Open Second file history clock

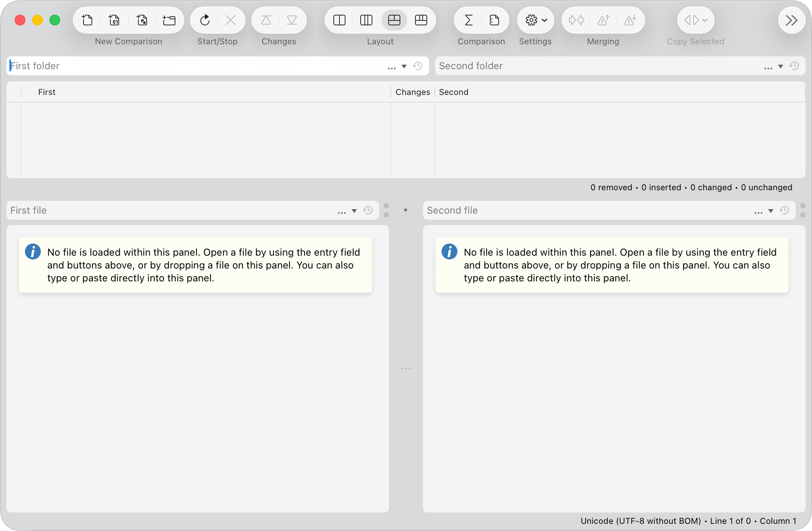click(784, 211)
